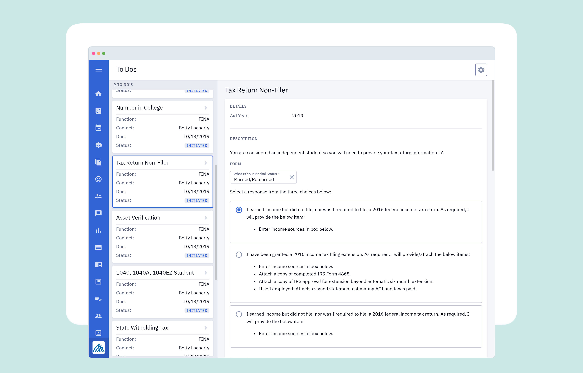Select the last 'I earned income' radio option
Viewport: 583px width, 392px height.
point(239,314)
